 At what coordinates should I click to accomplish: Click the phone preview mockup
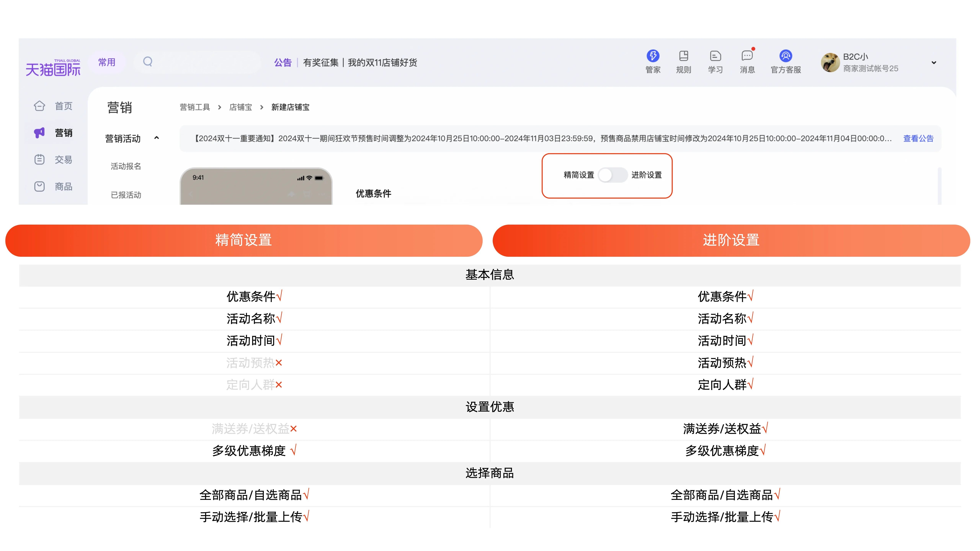[256, 186]
